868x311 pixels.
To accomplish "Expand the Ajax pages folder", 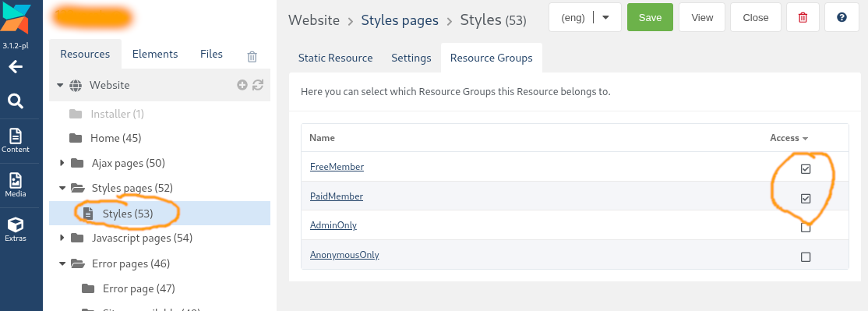I will pos(62,163).
